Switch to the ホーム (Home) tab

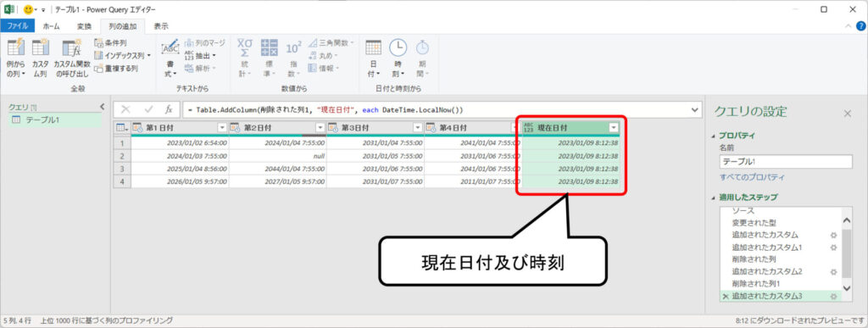pyautogui.click(x=52, y=26)
